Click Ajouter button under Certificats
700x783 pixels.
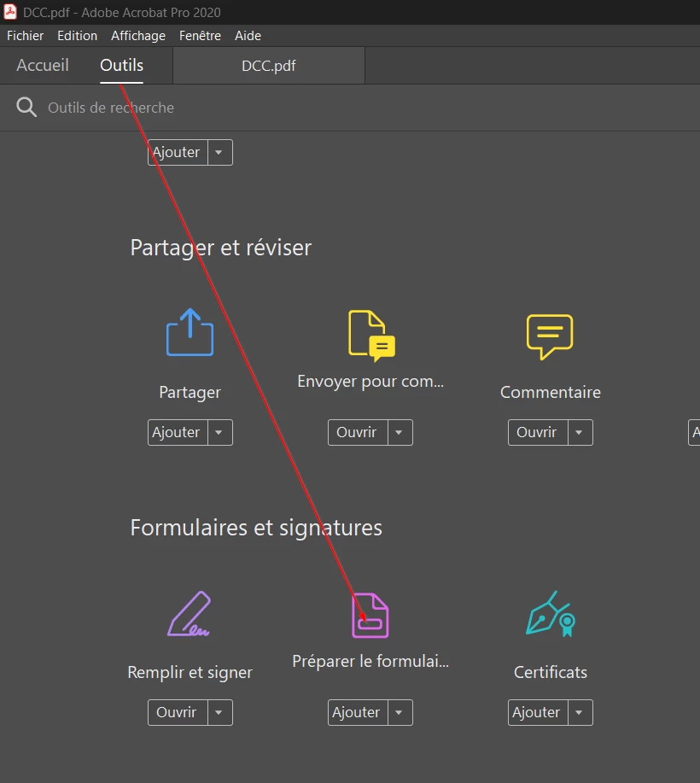[x=538, y=713]
